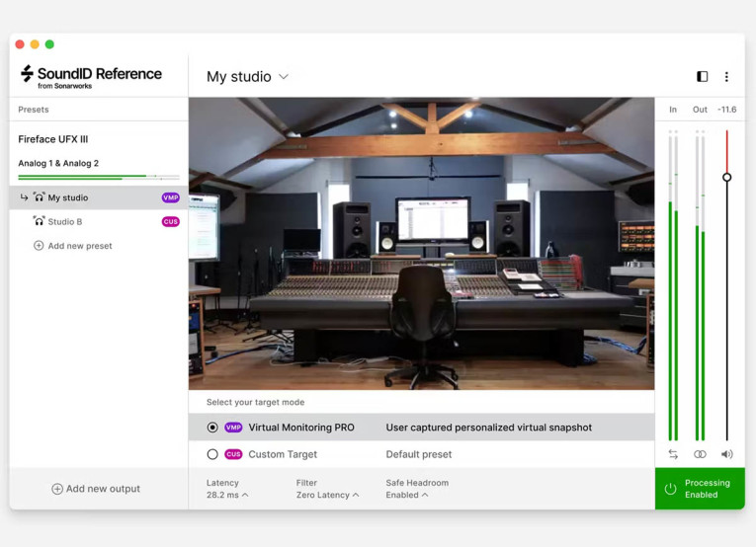The image size is (756, 547).
Task: Click the mono/stereo linked circles icon
Action: [x=700, y=454]
